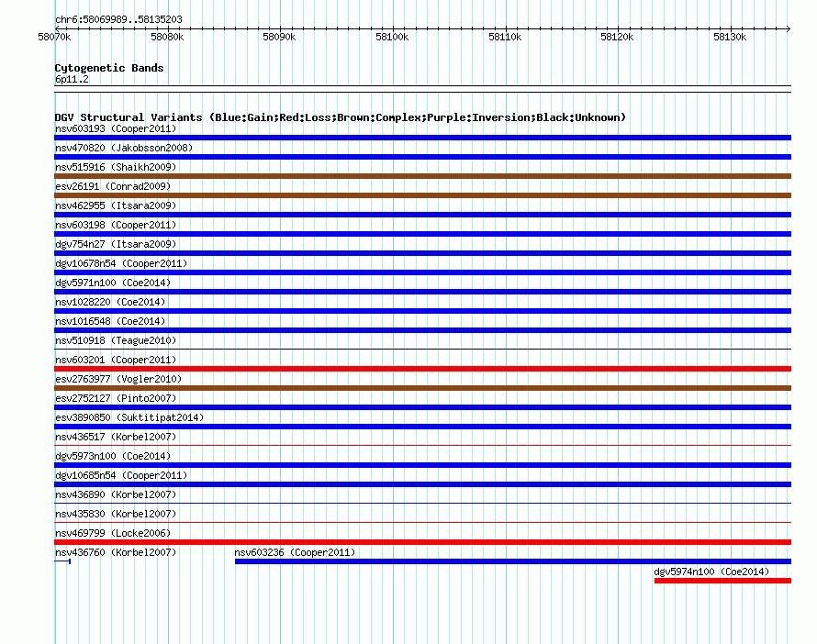Click the chr6:58069989..58135203 region label

118,19
